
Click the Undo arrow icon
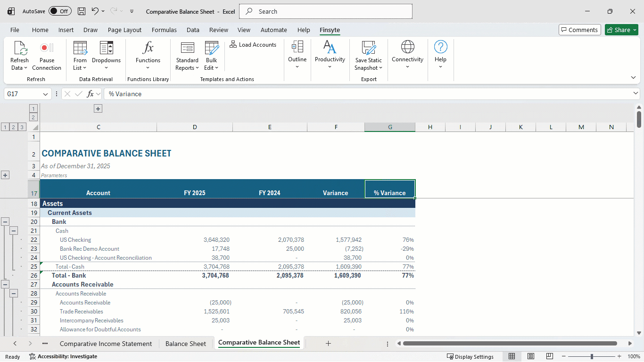95,11
